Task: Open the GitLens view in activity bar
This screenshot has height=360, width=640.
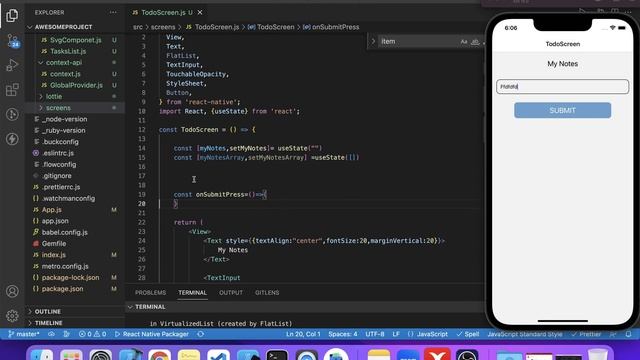Action: tap(12, 114)
